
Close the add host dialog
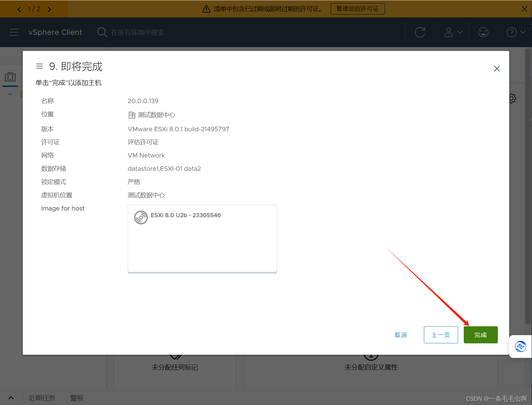point(497,69)
